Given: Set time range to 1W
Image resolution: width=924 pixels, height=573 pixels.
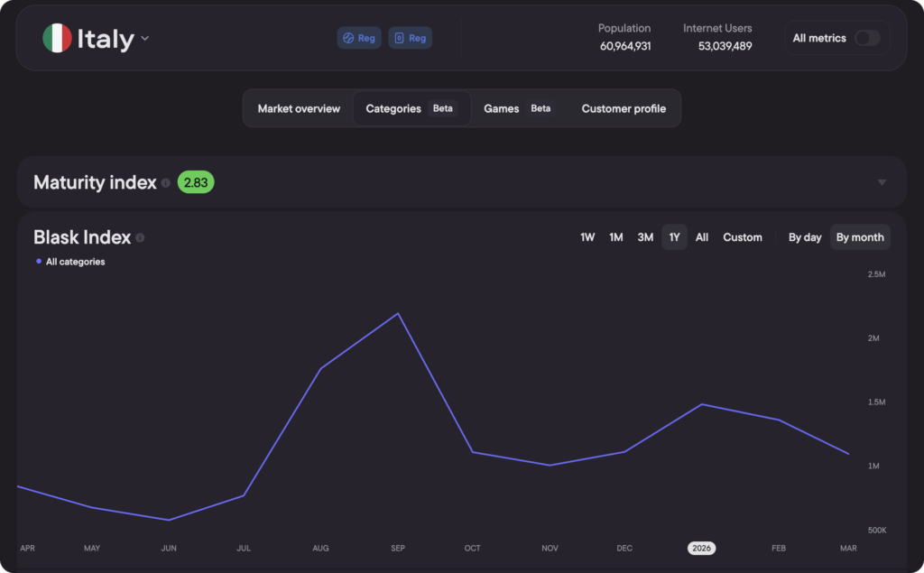Looking at the screenshot, I should pyautogui.click(x=587, y=237).
